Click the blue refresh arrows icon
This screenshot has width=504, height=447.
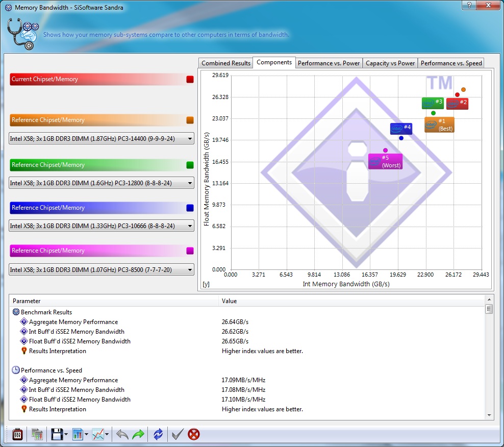tap(158, 434)
